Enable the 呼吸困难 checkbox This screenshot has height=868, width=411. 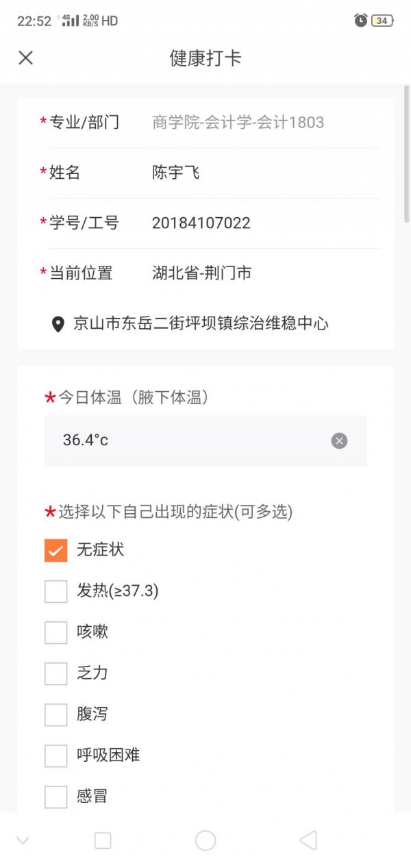56,756
